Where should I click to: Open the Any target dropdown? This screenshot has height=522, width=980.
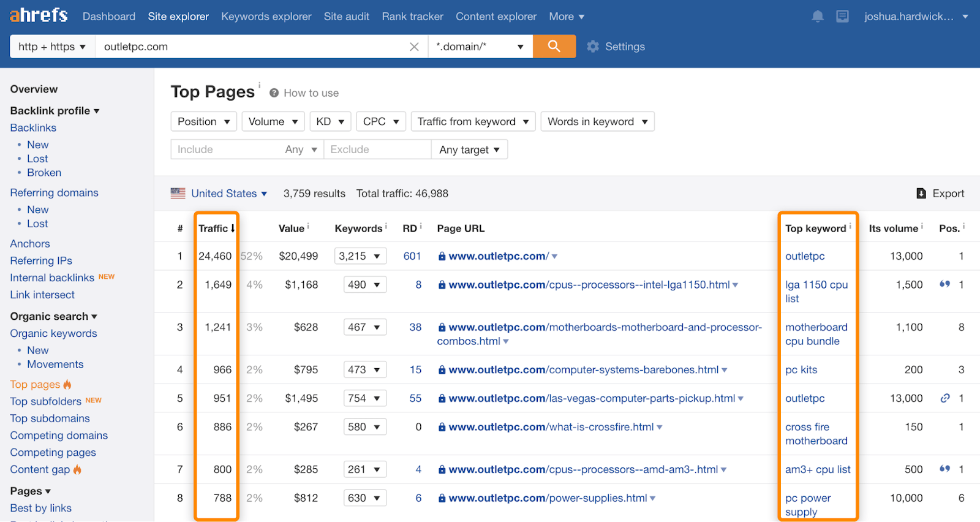tap(470, 149)
